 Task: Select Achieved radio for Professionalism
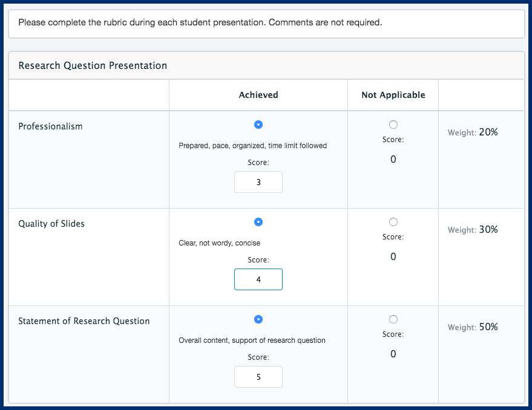coord(258,125)
